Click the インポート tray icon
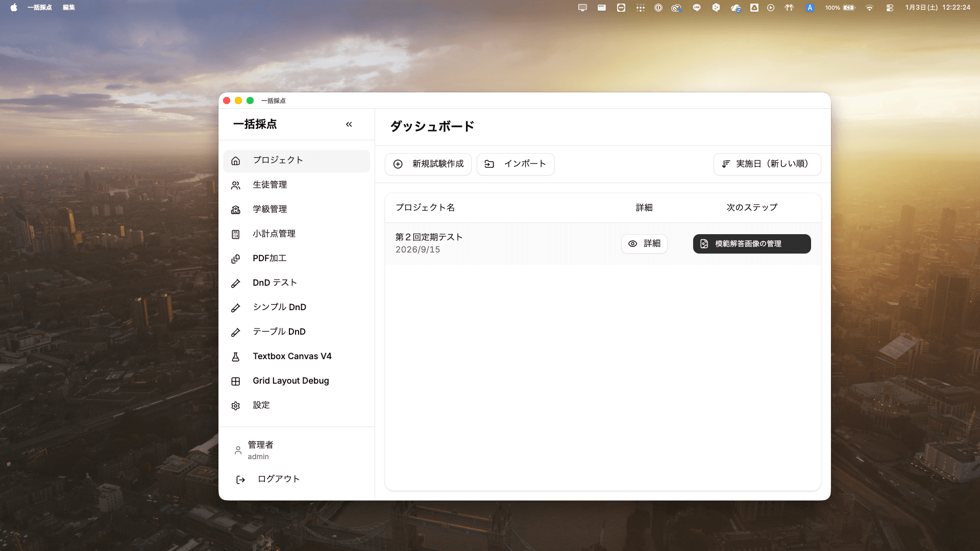Image resolution: width=980 pixels, height=551 pixels. pos(489,164)
